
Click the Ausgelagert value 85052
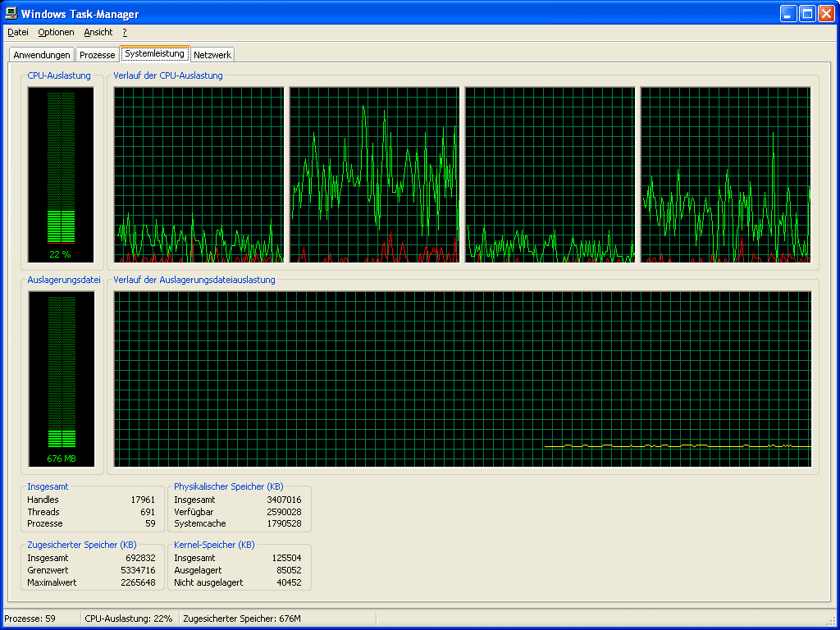pos(290,570)
